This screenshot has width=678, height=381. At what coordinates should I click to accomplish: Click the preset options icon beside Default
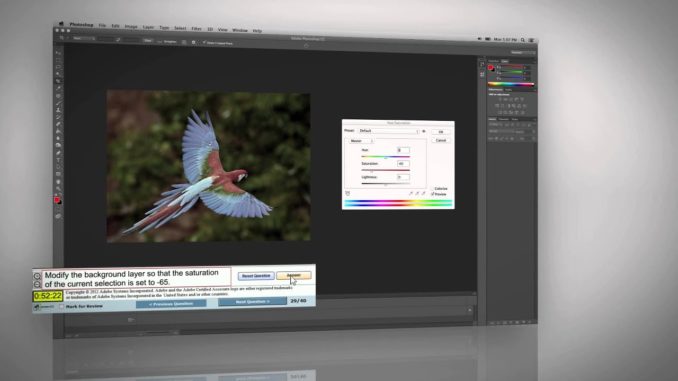(x=424, y=131)
